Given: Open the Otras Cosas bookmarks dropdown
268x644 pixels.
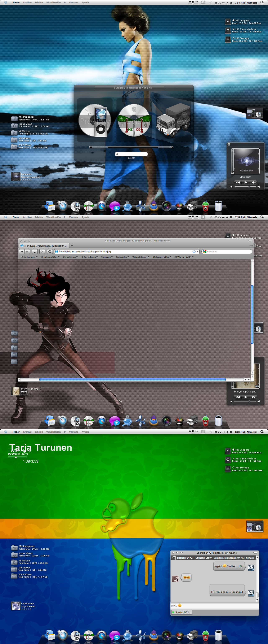Looking at the screenshot, I should click(x=70, y=257).
